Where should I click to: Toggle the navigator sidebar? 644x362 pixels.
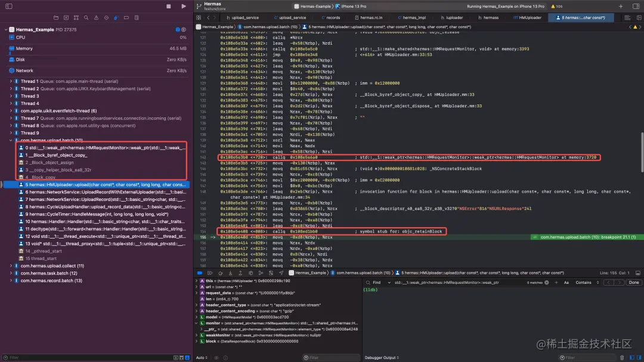click(8, 6)
